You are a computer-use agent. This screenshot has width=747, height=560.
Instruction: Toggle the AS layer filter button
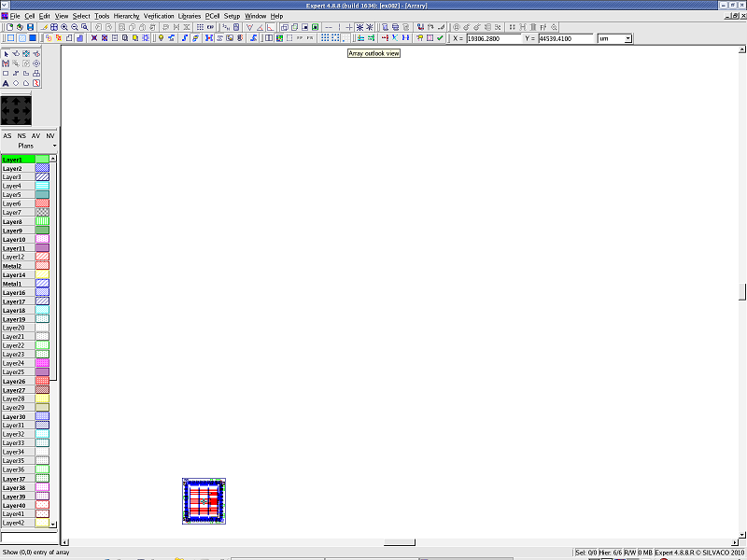click(7, 136)
